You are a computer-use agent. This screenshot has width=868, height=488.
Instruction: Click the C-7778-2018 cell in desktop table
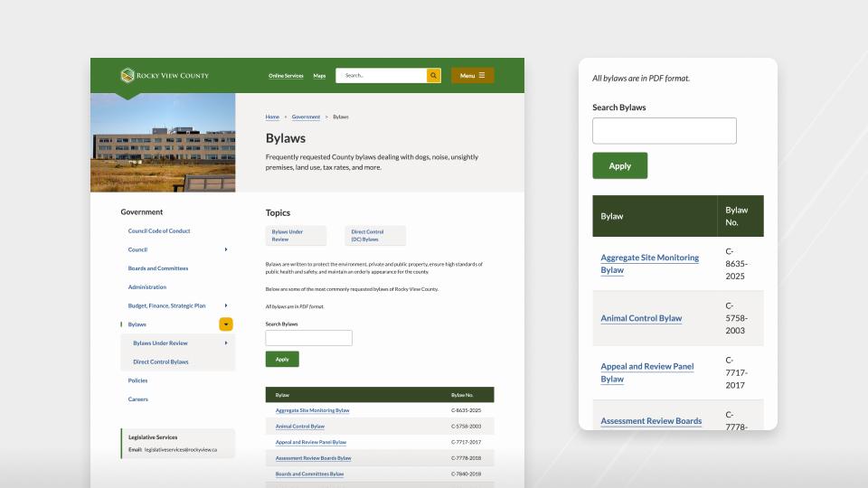pos(467,458)
